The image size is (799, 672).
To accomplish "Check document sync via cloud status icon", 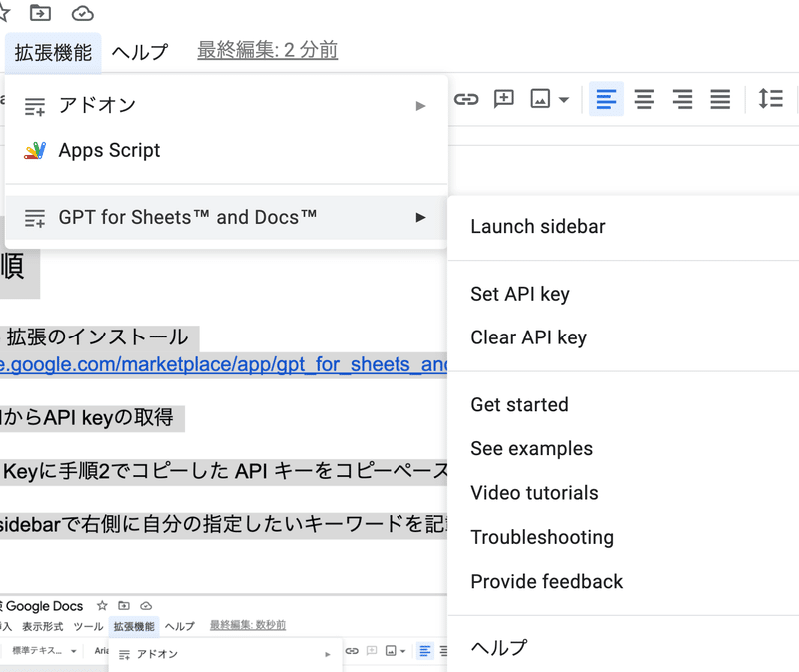I will tap(82, 13).
